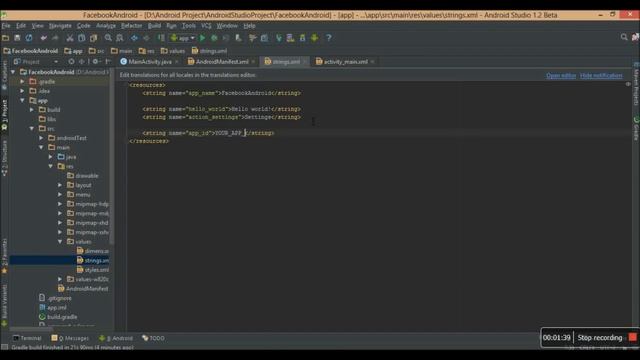Click the Forward navigation arrow icon
The width and height of the screenshot is (640, 360).
tap(146, 38)
